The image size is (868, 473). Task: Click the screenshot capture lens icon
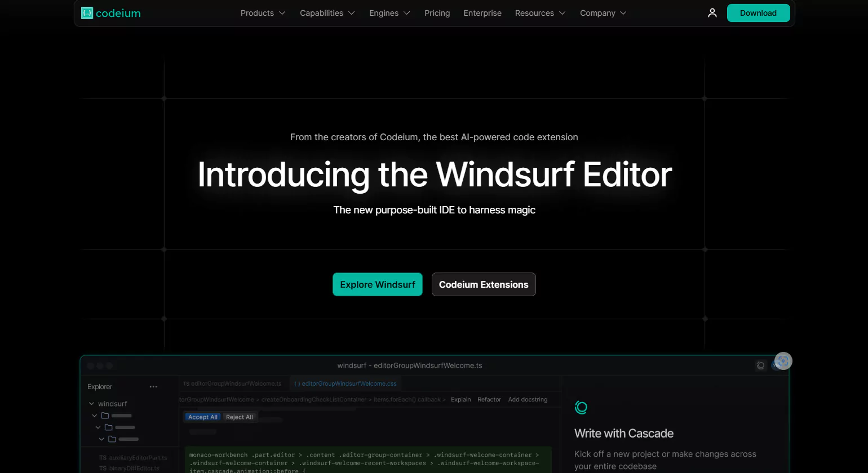pos(783,361)
